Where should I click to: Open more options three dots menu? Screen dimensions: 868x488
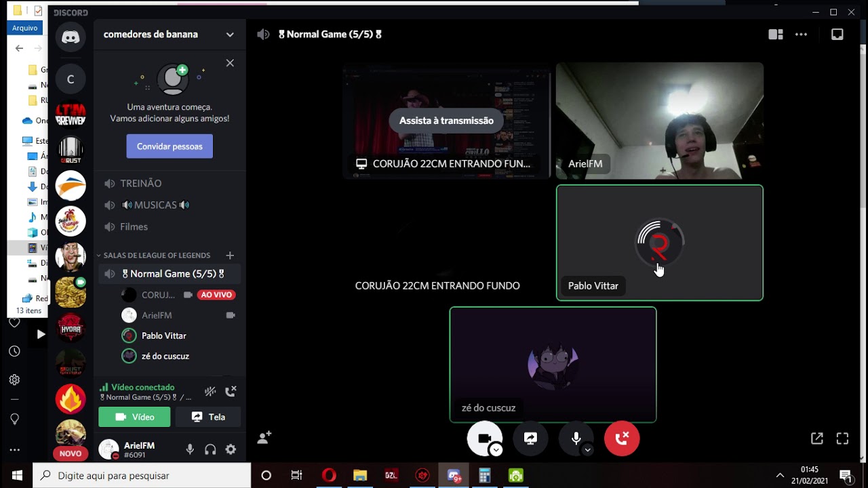pyautogui.click(x=802, y=35)
